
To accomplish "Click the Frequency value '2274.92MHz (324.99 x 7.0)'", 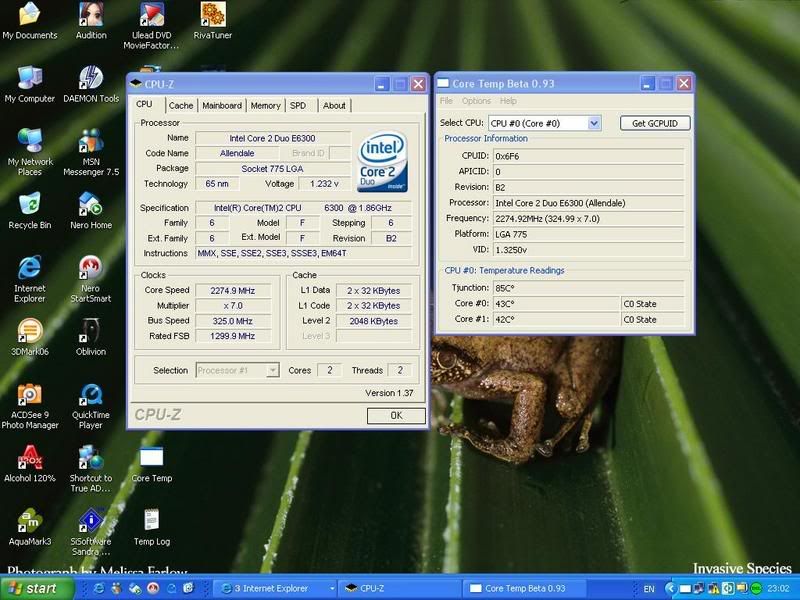I will point(588,219).
